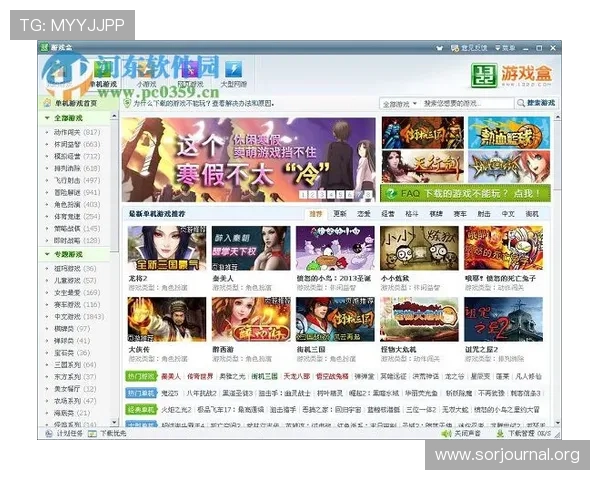
Task: Collapse the 专题游戏 section in the sidebar
Action: [x=47, y=254]
